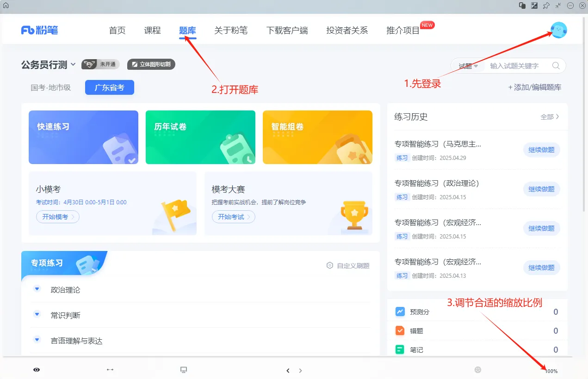
Task: Toggle the eye icon in bottom toolbar
Action: pos(36,370)
